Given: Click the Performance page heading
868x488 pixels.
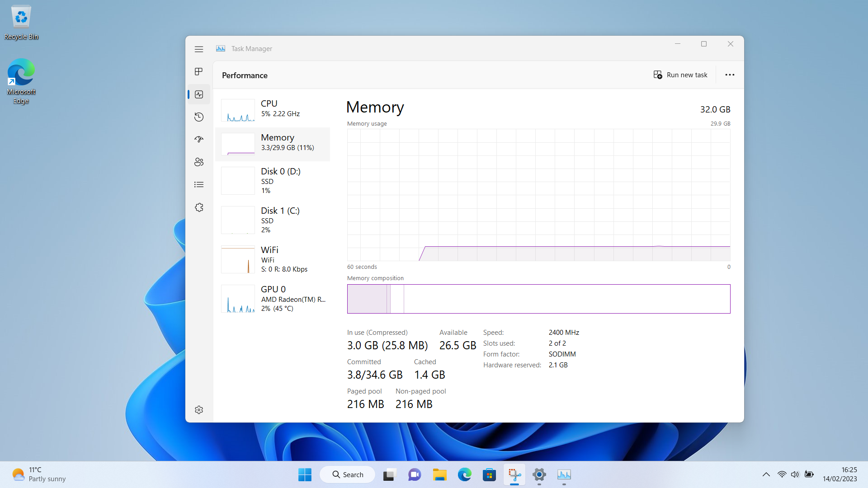Looking at the screenshot, I should pos(245,75).
